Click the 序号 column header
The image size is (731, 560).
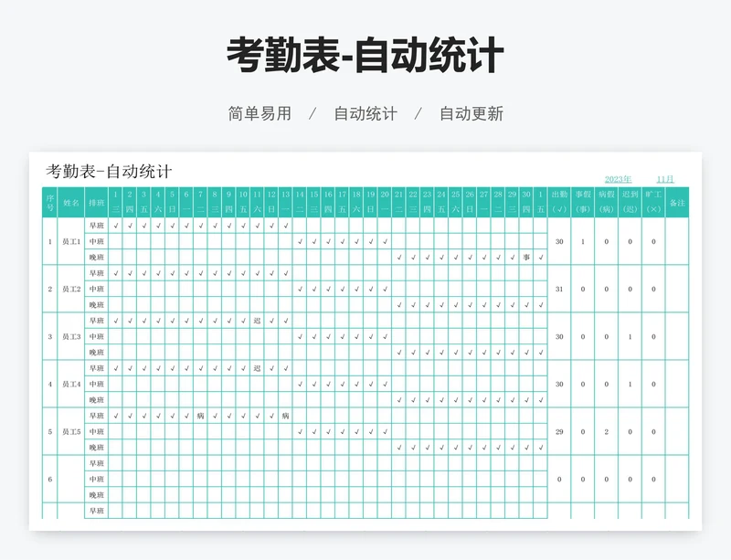pyautogui.click(x=50, y=203)
